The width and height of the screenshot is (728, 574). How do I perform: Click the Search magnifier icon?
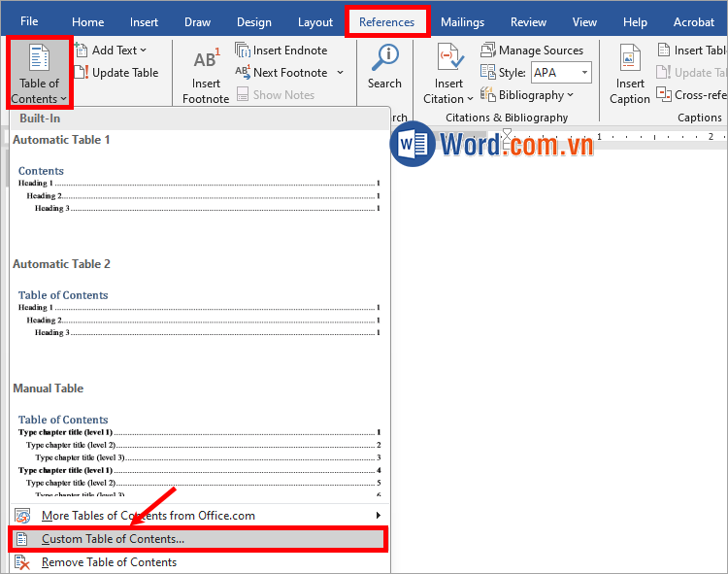click(385, 57)
